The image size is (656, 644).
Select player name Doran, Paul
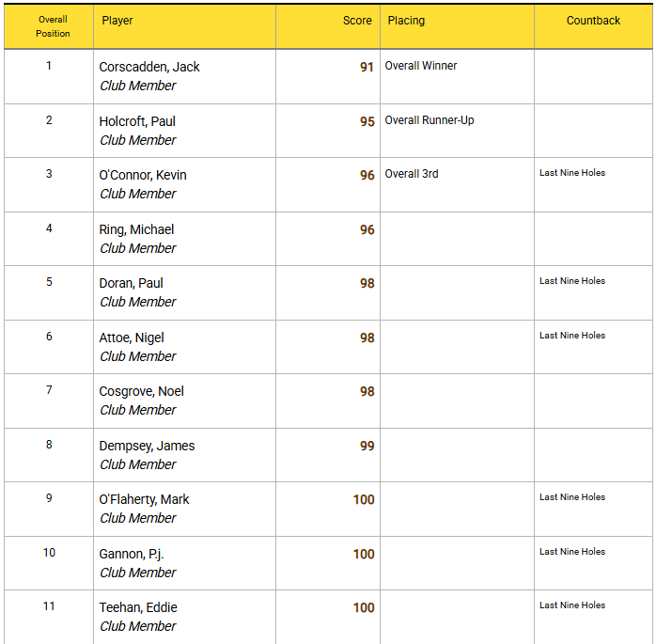coord(131,283)
